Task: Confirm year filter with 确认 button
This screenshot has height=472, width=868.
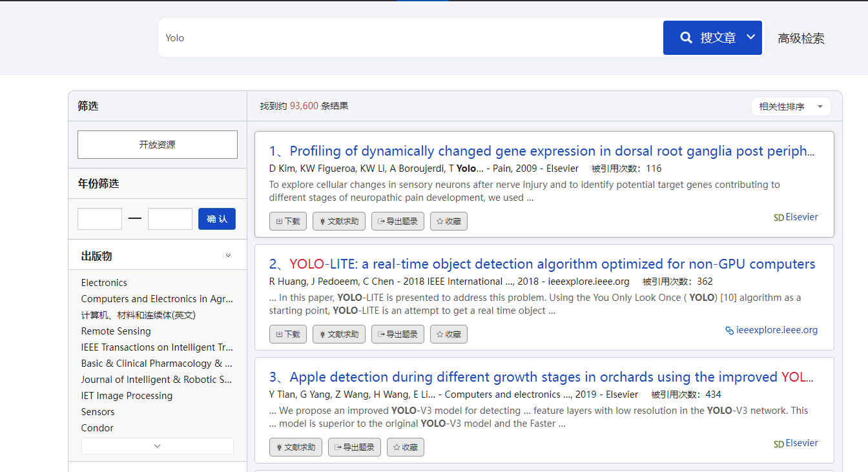Action: [217, 219]
